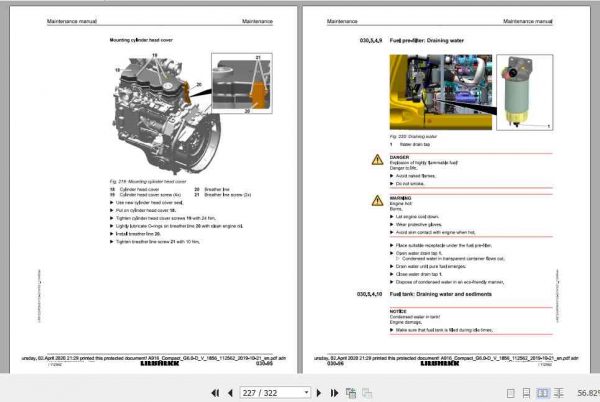
Task: Click the WARNING triangle icon
Action: (377, 200)
